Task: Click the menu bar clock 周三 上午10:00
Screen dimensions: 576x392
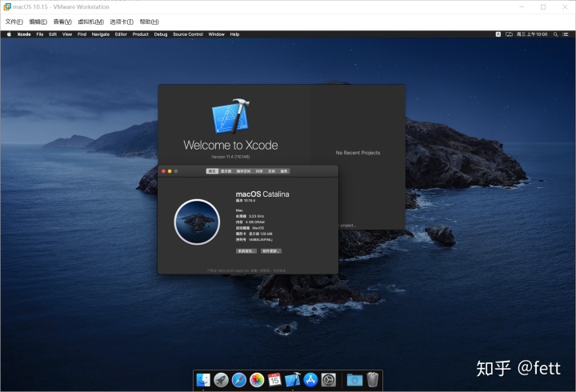Action: [532, 34]
